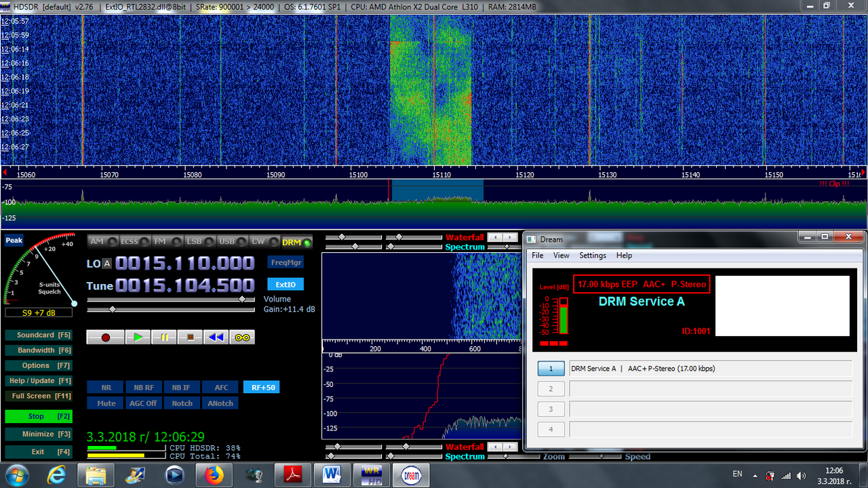868x488 pixels.
Task: Disable the RF+50 toggle
Action: tap(261, 388)
